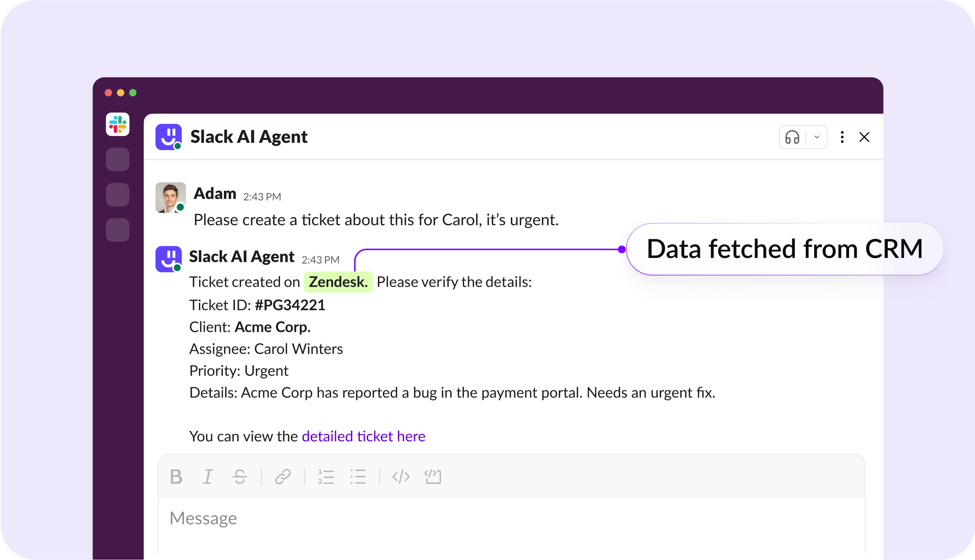Open the Slack AI Agent header avatar
Viewport: 975px width, 560px height.
(x=169, y=137)
